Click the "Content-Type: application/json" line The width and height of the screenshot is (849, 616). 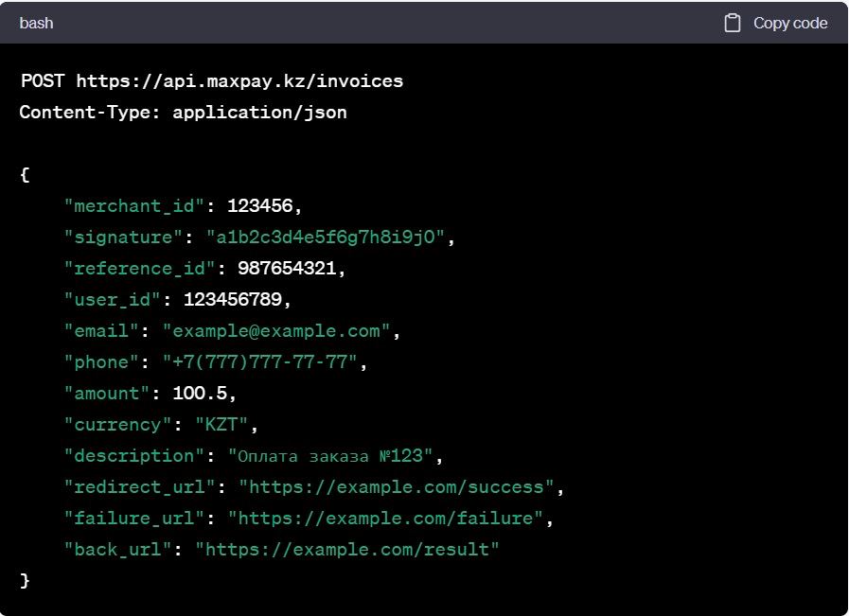pyautogui.click(x=183, y=112)
